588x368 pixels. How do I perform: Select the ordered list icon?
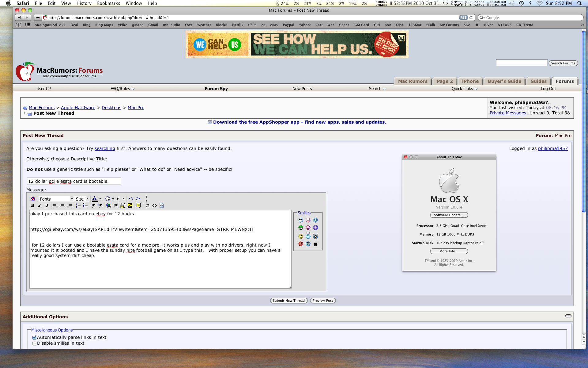tap(78, 205)
